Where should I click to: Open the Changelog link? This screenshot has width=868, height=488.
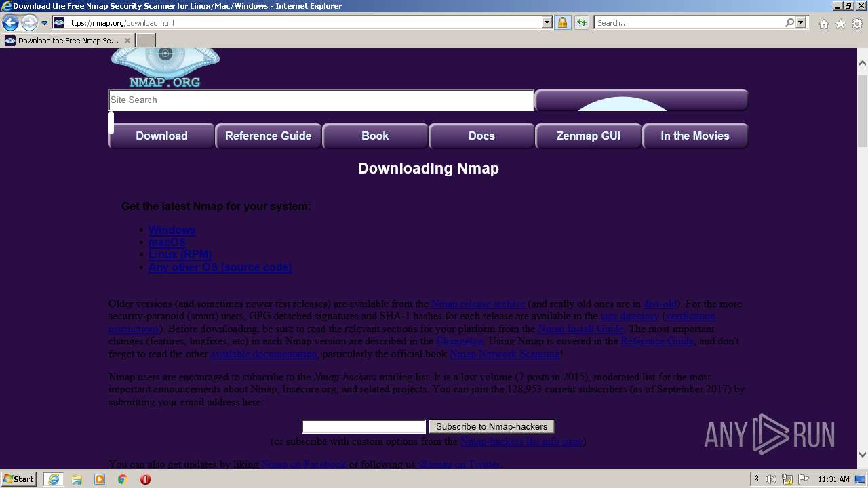pyautogui.click(x=460, y=341)
